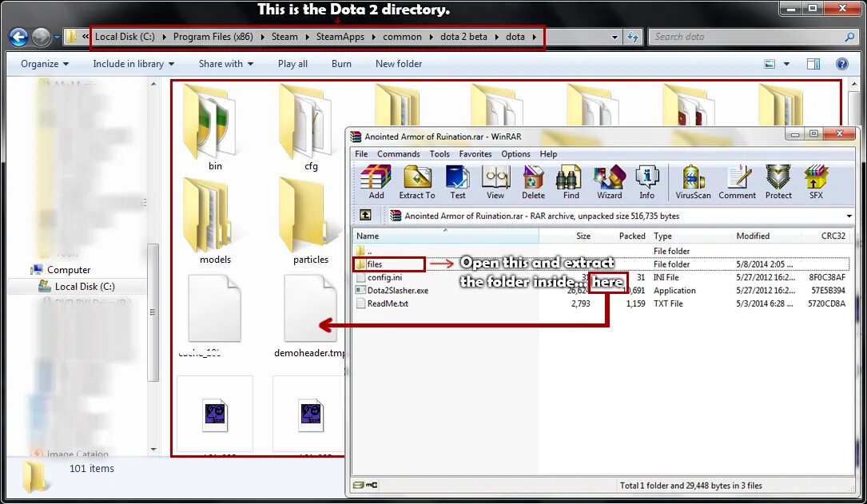Launch the WinRAR Wizard

[x=610, y=182]
